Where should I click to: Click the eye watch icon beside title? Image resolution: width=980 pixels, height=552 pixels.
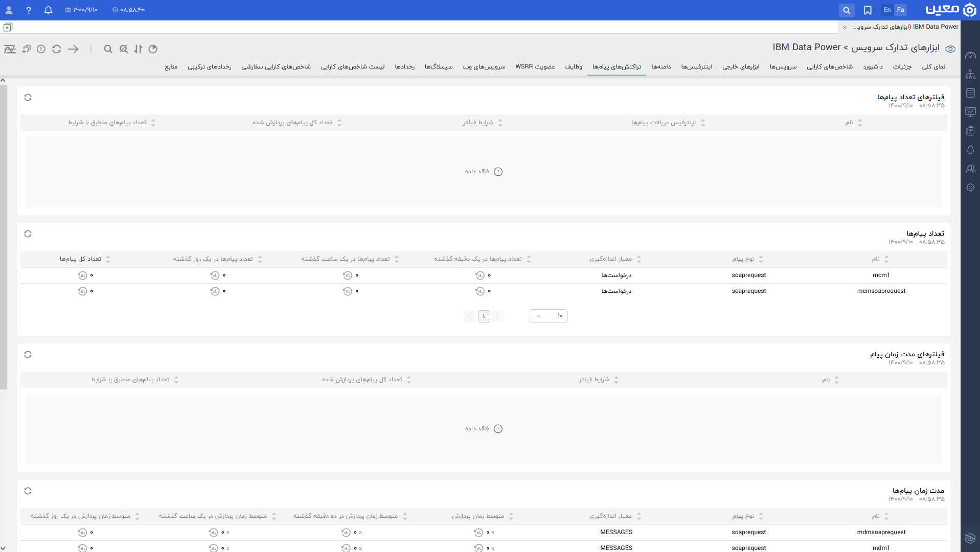950,49
